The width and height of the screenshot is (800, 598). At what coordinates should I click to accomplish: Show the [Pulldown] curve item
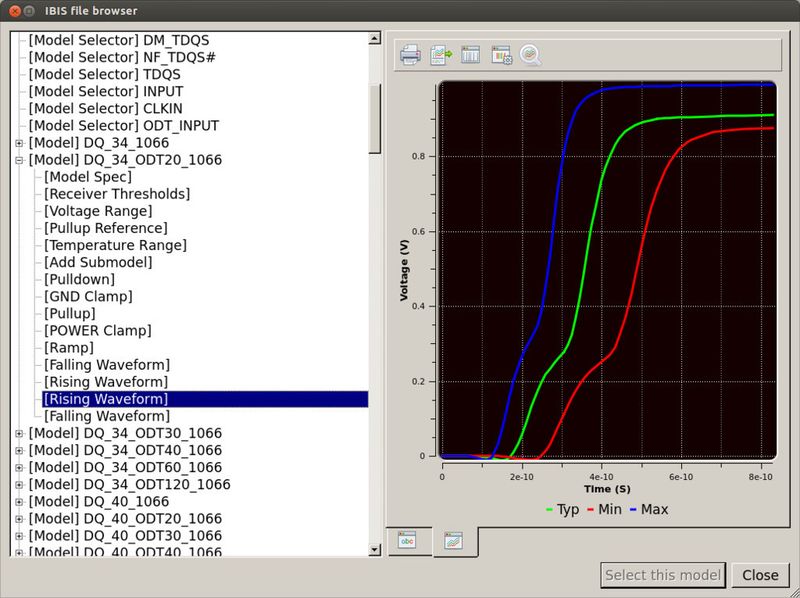79,280
